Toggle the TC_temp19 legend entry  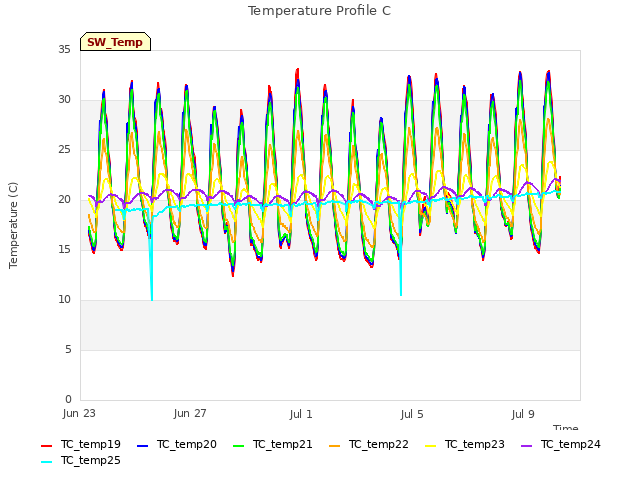point(81,444)
